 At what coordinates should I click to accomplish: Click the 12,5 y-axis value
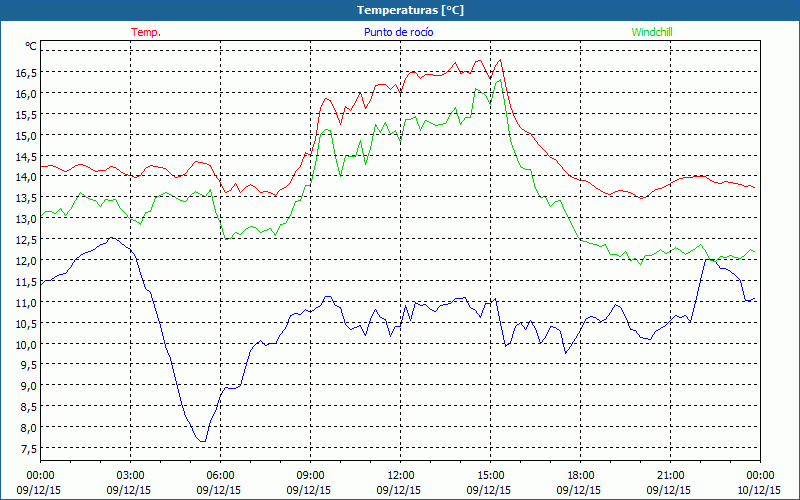pyautogui.click(x=26, y=240)
